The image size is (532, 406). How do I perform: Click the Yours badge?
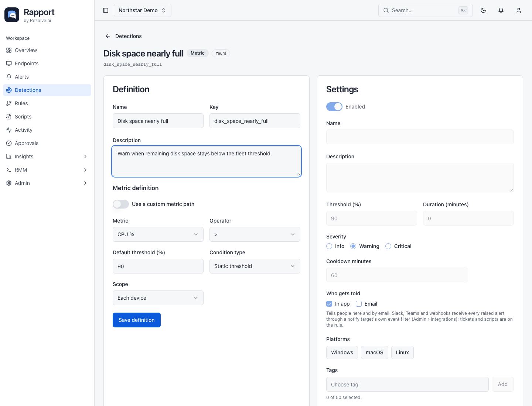coord(221,53)
